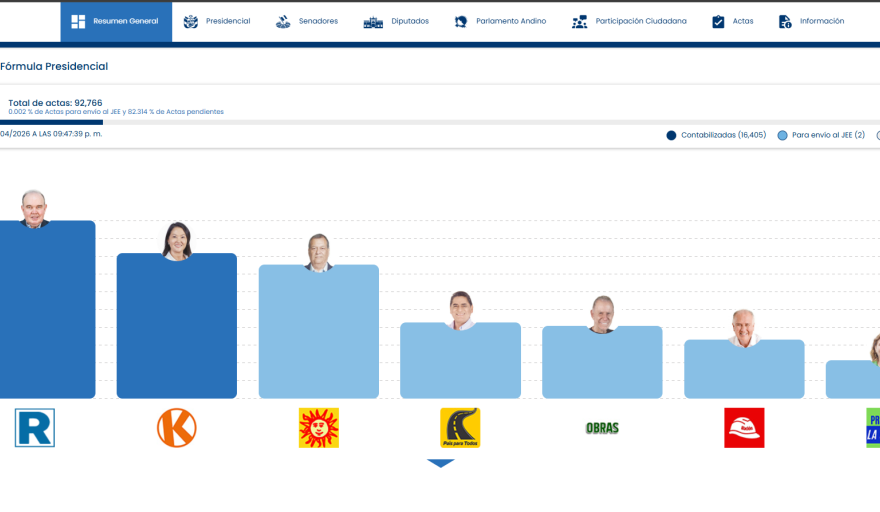The image size is (880, 512).
Task: Click the Actas clipboard icon
Action: click(718, 21)
